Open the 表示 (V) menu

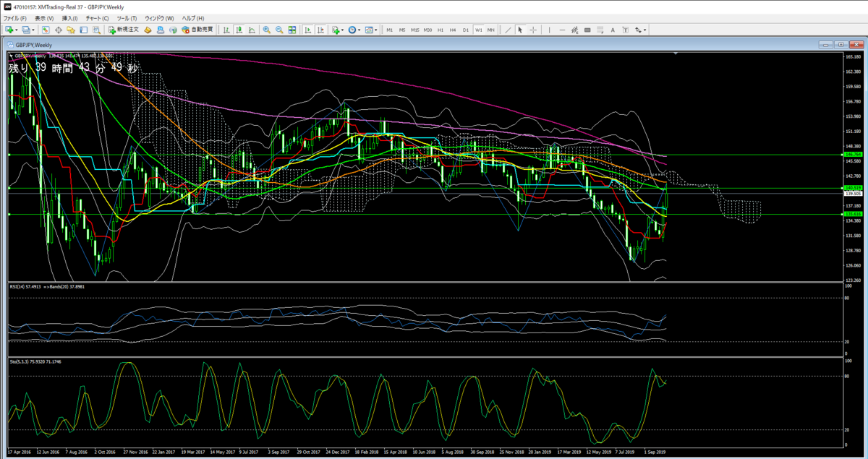[x=44, y=17]
